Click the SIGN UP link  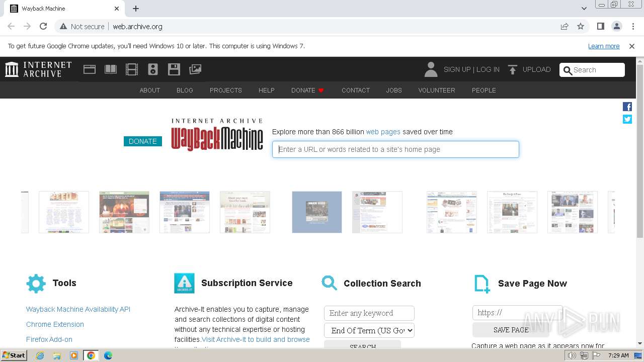(x=457, y=69)
